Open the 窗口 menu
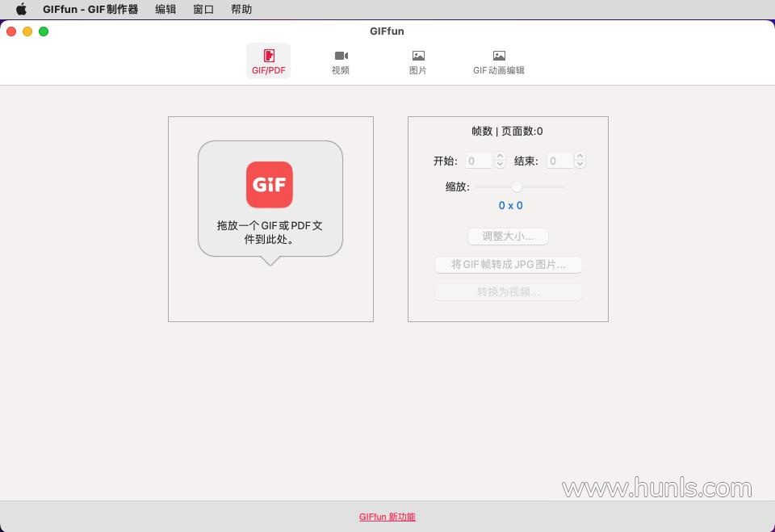 click(203, 10)
